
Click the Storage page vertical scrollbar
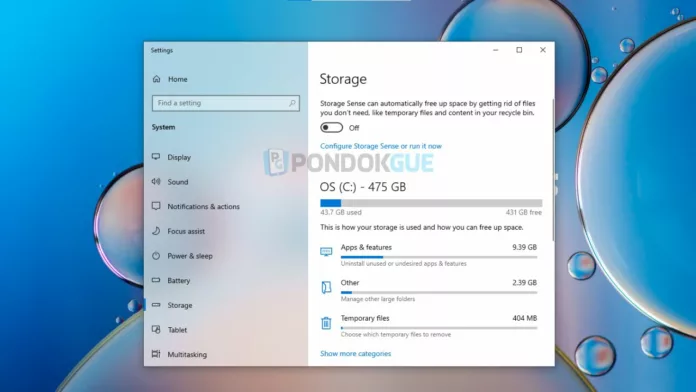[553, 170]
